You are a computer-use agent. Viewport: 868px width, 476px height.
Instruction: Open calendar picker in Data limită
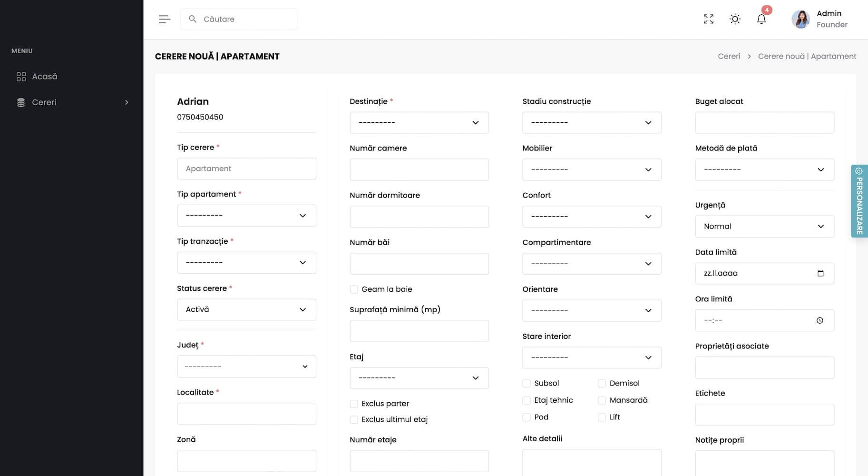820,273
